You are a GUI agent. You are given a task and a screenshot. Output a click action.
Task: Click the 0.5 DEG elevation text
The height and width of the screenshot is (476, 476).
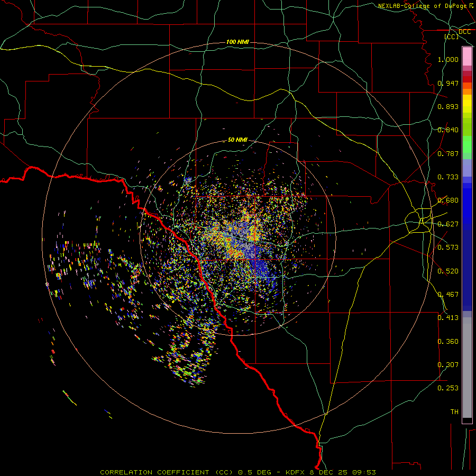pos(254,472)
